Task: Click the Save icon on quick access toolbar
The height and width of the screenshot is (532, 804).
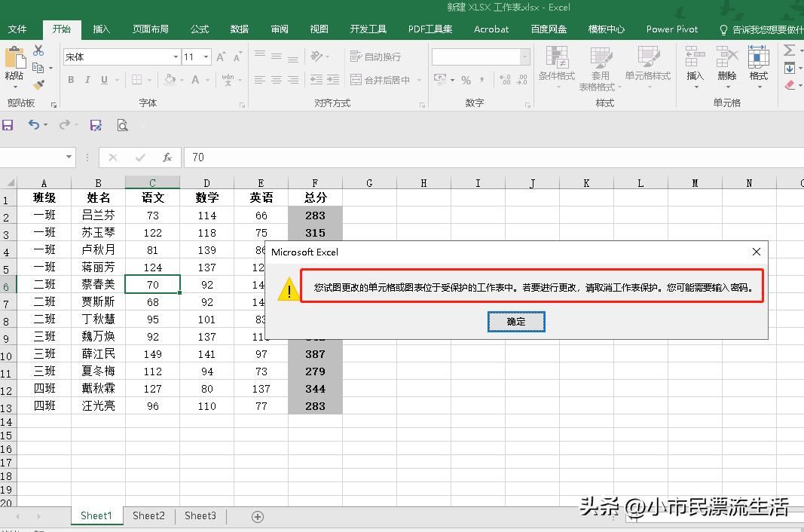Action: pyautogui.click(x=8, y=125)
